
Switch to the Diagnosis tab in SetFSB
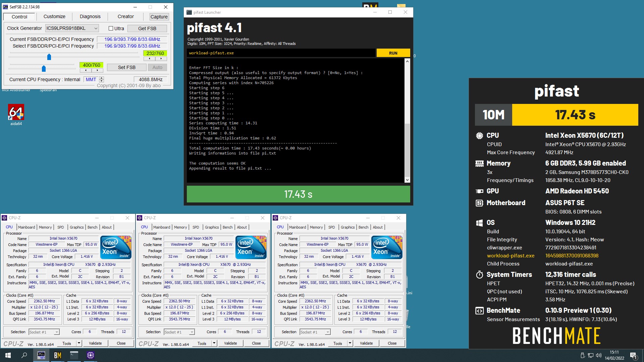pos(90,16)
